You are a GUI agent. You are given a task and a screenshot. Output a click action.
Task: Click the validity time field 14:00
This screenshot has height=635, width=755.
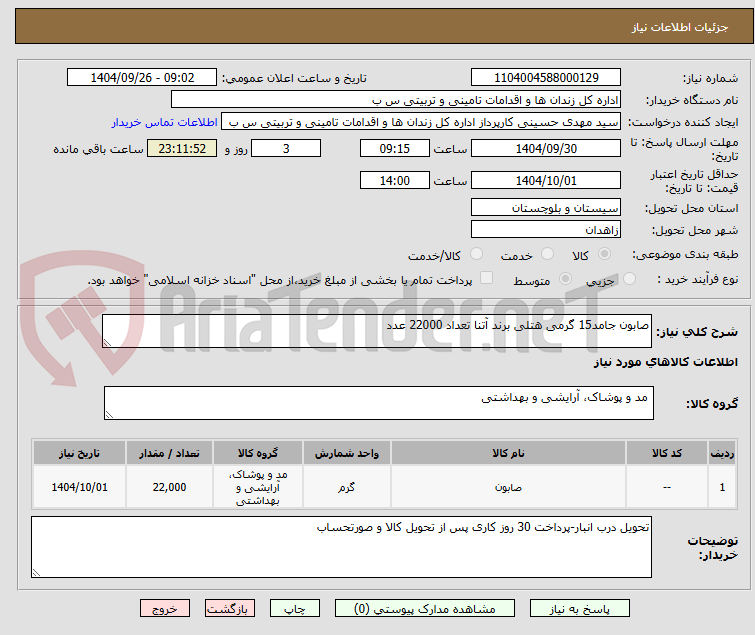tap(395, 181)
